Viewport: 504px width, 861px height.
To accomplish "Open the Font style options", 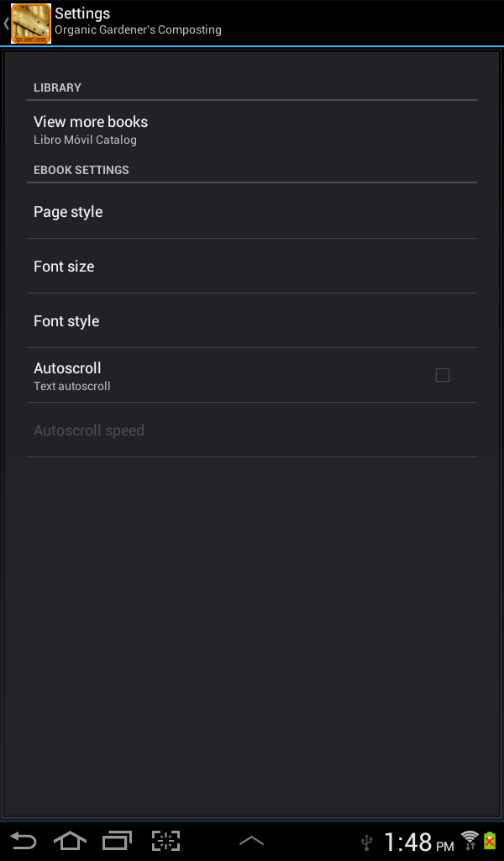I will (x=66, y=321).
